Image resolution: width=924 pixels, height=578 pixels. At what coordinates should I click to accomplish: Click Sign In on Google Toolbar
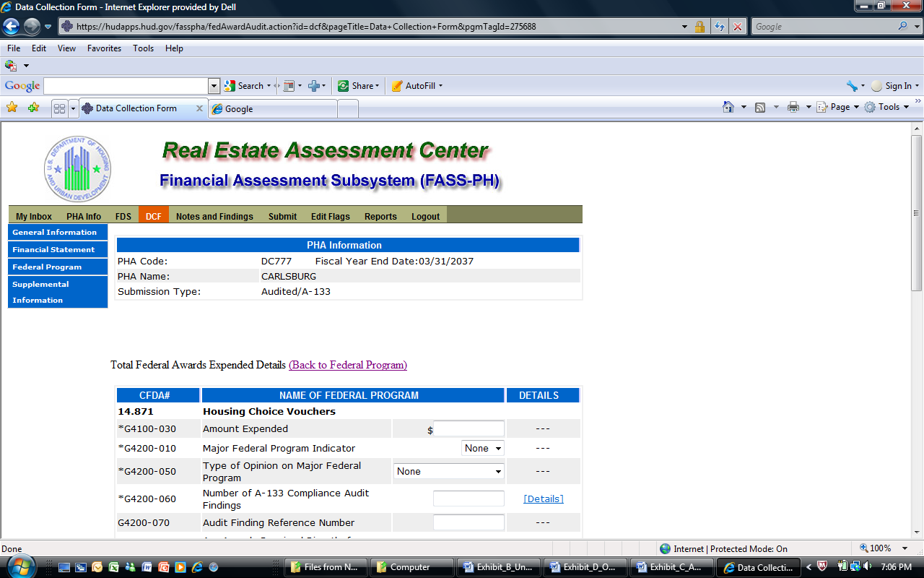895,86
